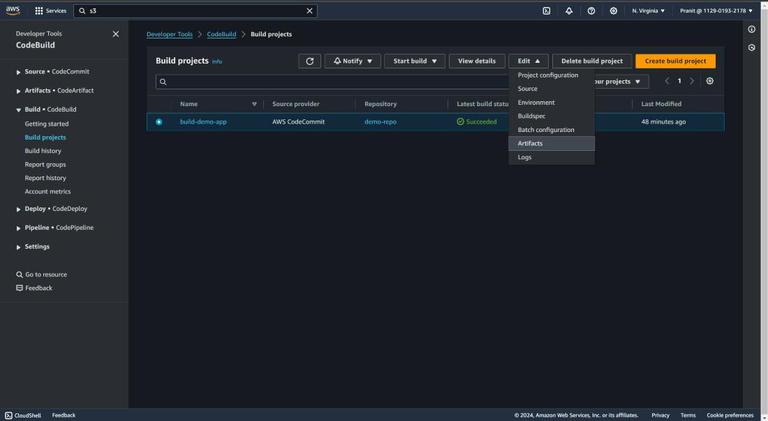Select the build-demo-app radio button

159,122
